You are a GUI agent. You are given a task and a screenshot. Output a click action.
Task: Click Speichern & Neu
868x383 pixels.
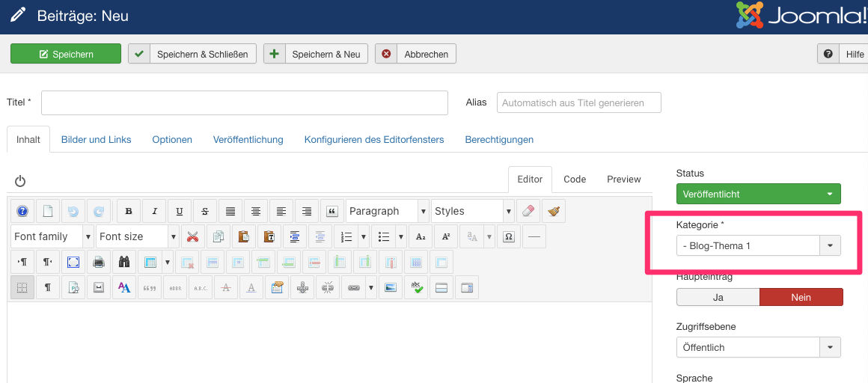[x=316, y=54]
